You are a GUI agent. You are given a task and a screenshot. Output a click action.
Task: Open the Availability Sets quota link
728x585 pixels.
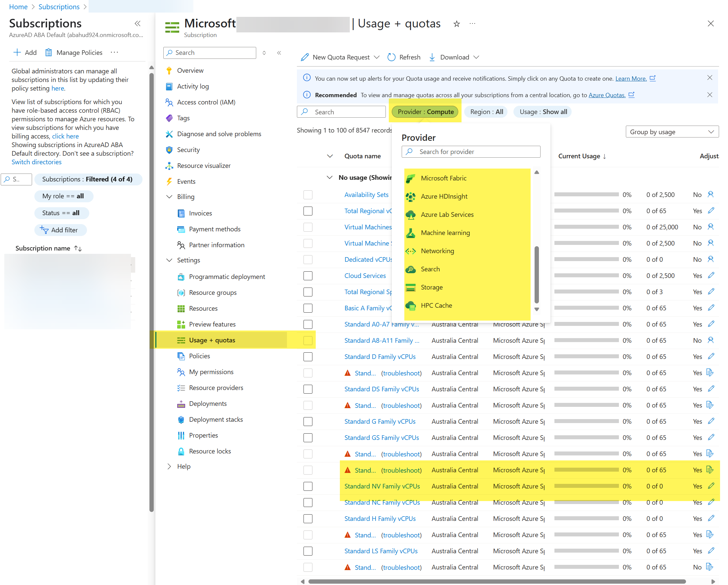[366, 195]
